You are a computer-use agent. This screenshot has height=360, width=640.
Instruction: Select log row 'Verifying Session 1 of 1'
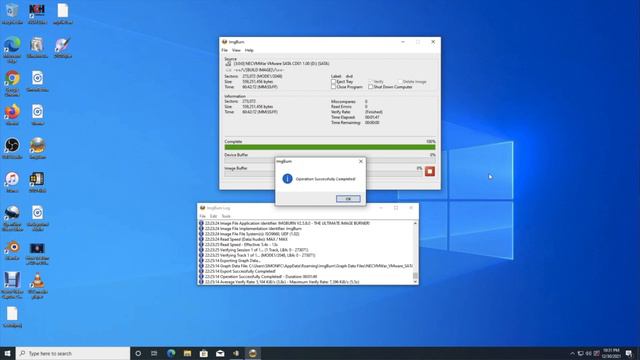coord(305,250)
